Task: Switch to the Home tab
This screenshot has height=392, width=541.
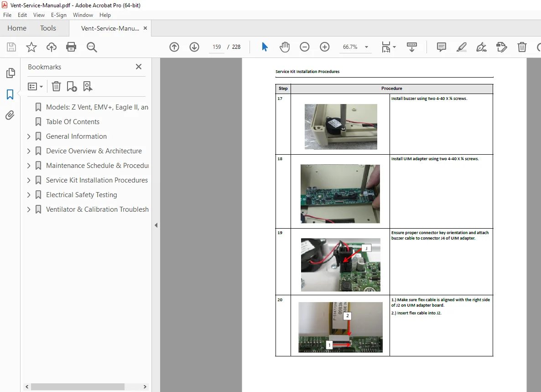Action: (x=17, y=28)
